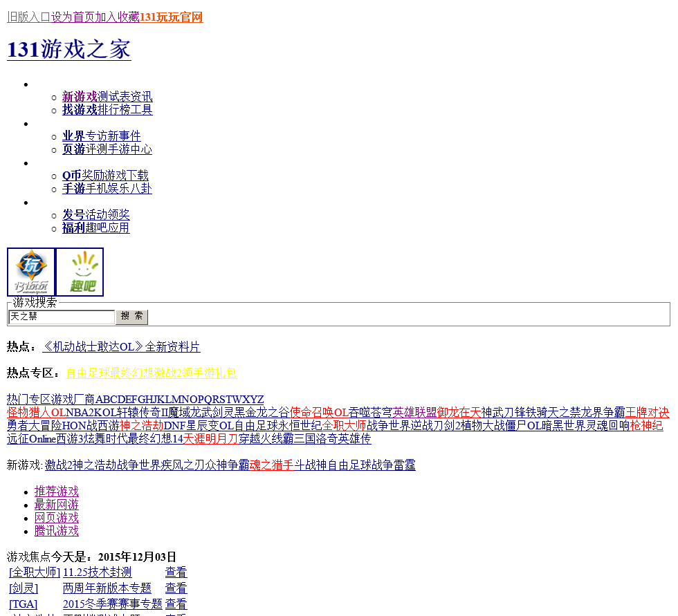The width and height of the screenshot is (678, 616).
Task: Open 131玩玩官网 orange link
Action: coord(172,17)
